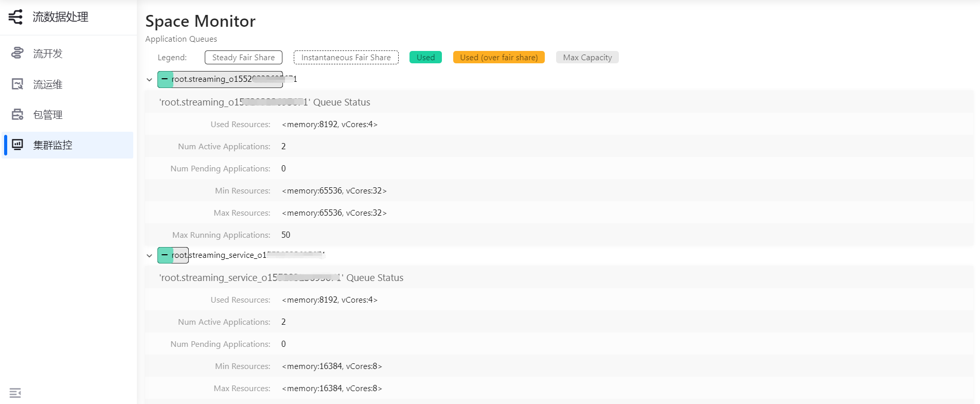980x404 pixels.
Task: Click the stream data processing logo icon
Action: (x=15, y=17)
